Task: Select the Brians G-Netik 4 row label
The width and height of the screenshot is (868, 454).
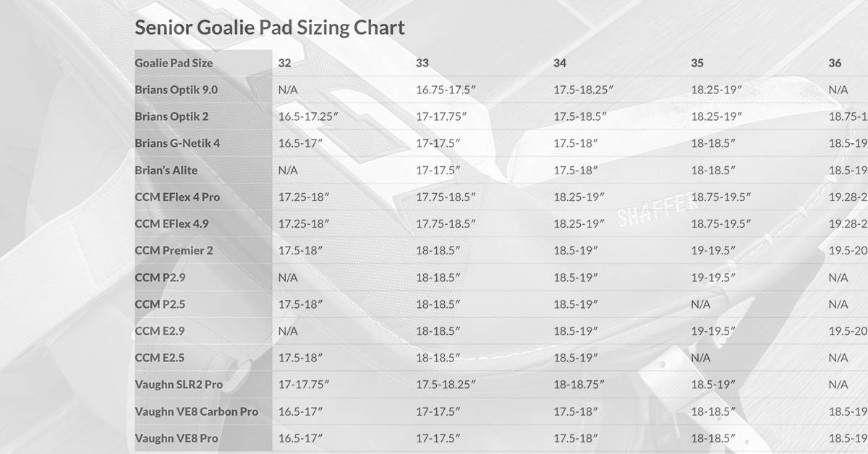Action: 177,143
